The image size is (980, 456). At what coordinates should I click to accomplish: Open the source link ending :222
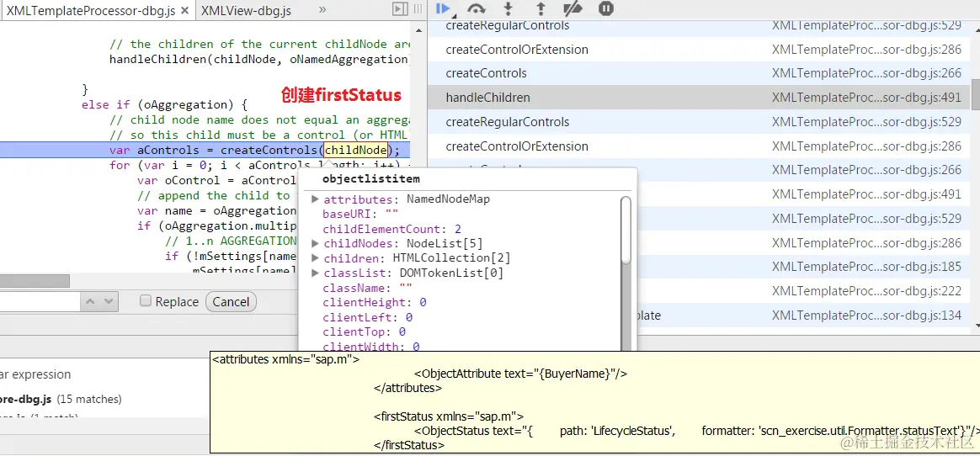tap(866, 290)
